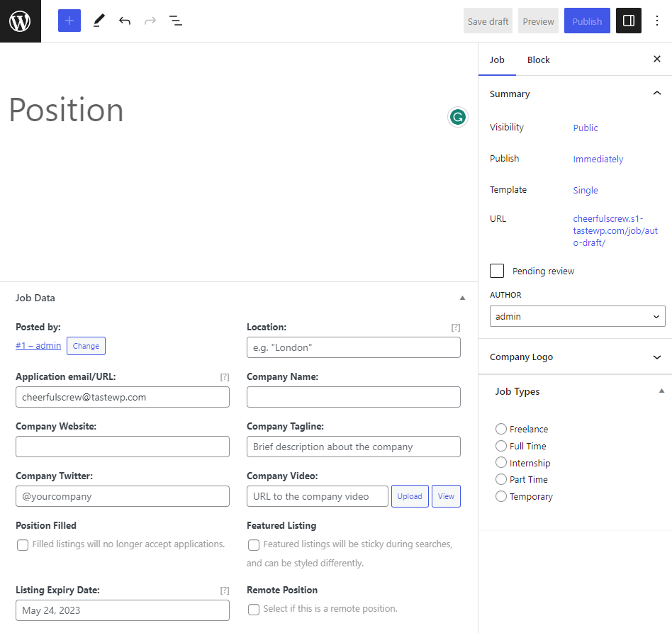Click the Change posted-by button
This screenshot has height=633, width=672.
click(x=86, y=346)
